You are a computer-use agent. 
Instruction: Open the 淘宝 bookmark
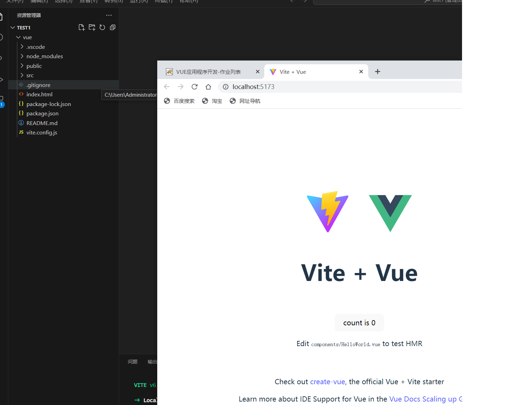(212, 101)
